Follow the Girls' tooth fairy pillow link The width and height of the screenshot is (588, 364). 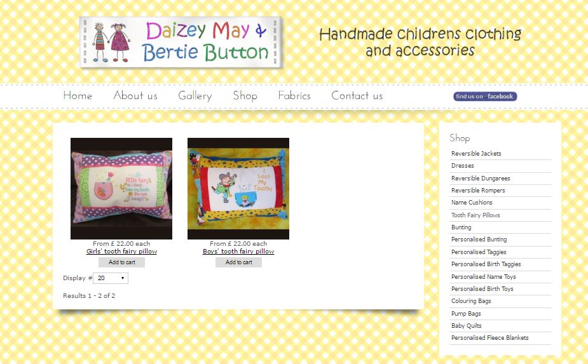121,252
